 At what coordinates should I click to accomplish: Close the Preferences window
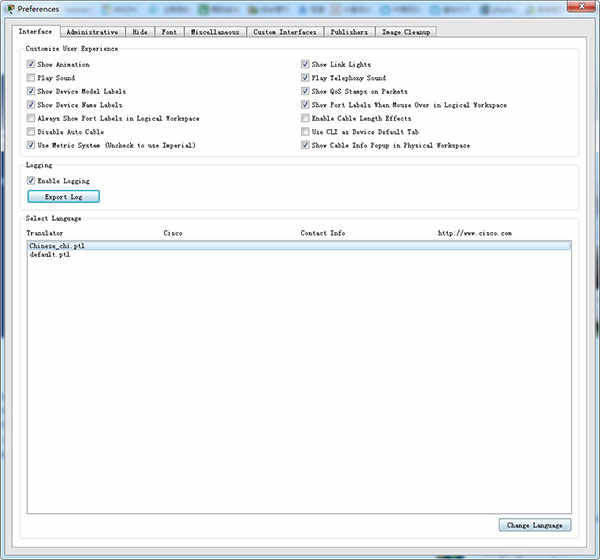pos(581,6)
